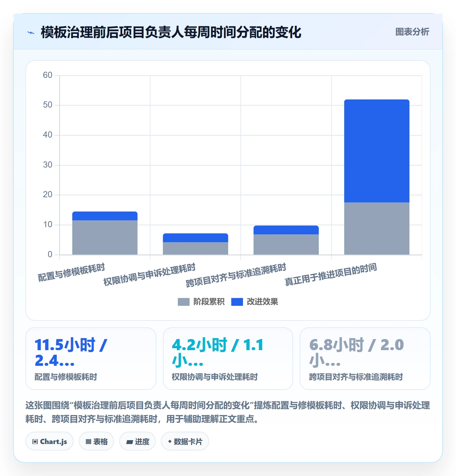Screen dimensions: 456x476
Task: Click the 表格 tag
Action: (96, 441)
